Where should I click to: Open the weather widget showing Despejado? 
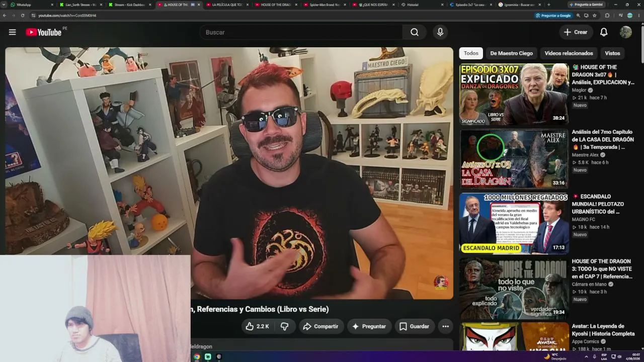tap(555, 356)
